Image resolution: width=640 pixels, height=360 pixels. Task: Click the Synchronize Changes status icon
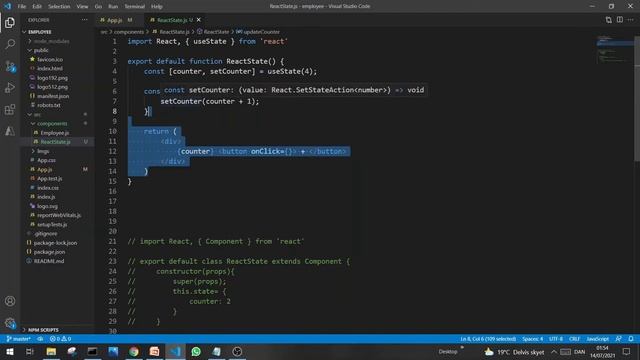[x=40, y=339]
